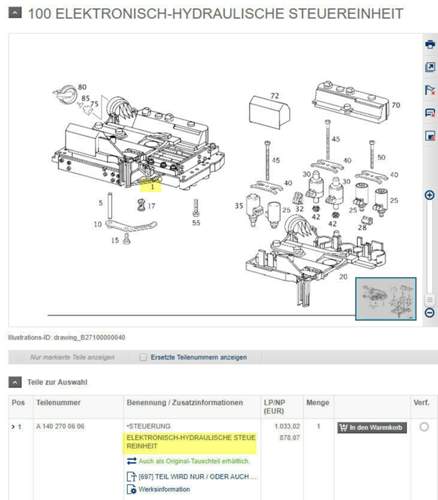Open footnote [697] TEIL WIRD NUR link

point(197,477)
